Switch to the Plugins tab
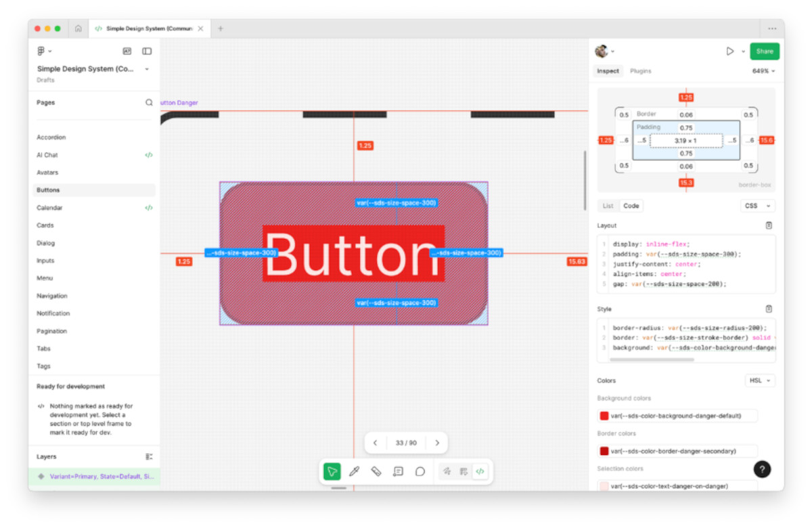812x528 pixels. (x=641, y=71)
